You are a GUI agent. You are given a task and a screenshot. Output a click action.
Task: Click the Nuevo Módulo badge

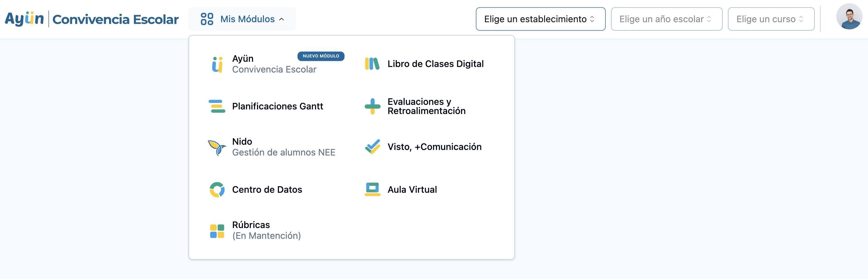pyautogui.click(x=320, y=56)
